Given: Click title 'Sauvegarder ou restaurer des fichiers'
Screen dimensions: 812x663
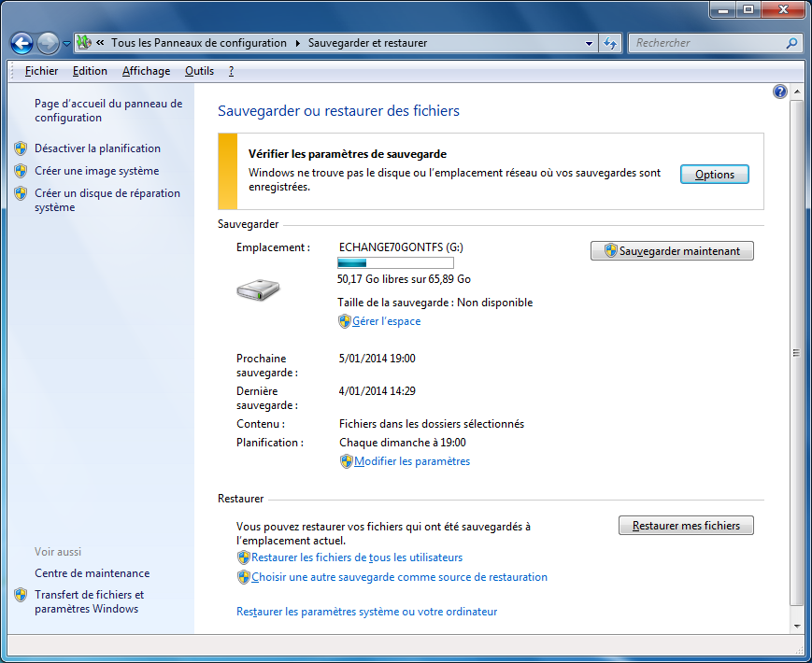Looking at the screenshot, I should 338,111.
